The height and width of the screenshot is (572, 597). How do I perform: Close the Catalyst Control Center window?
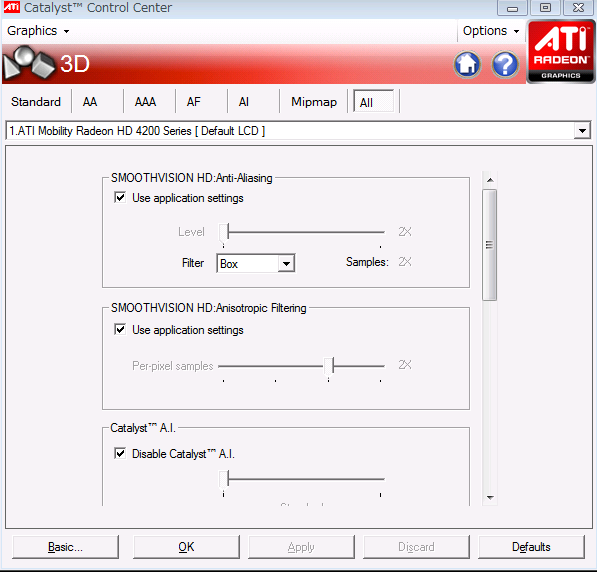coord(578,8)
